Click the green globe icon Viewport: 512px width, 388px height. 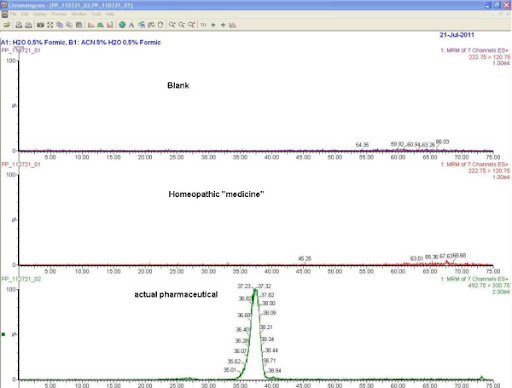point(122,25)
